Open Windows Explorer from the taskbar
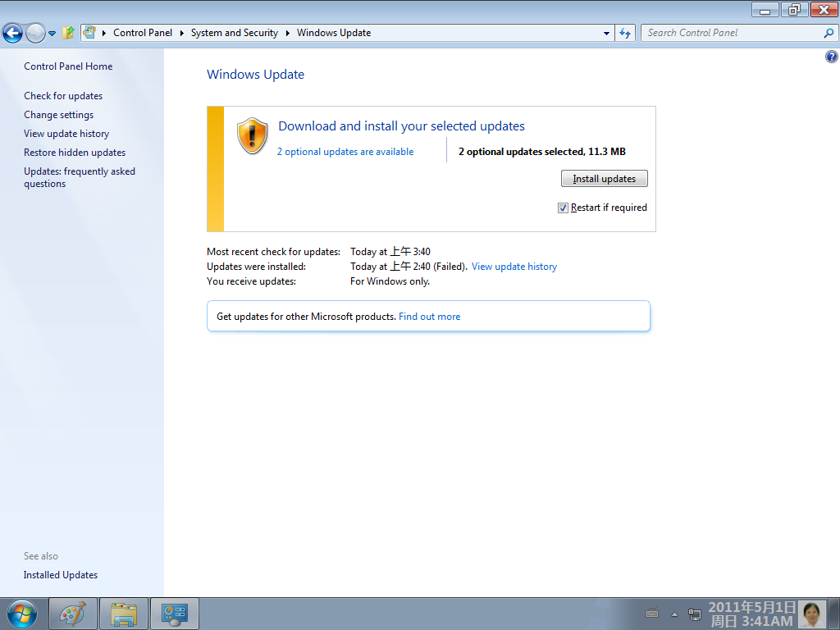This screenshot has width=840, height=630. [x=124, y=614]
